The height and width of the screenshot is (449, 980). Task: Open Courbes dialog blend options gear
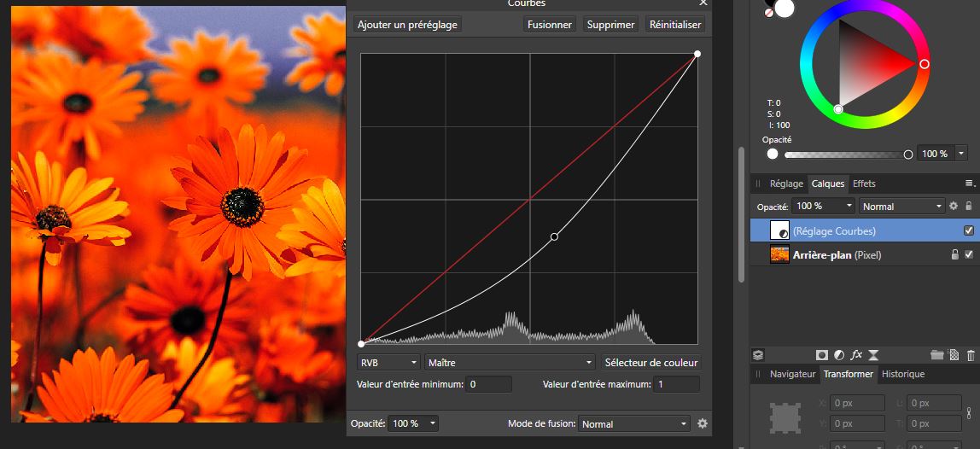pyautogui.click(x=703, y=423)
